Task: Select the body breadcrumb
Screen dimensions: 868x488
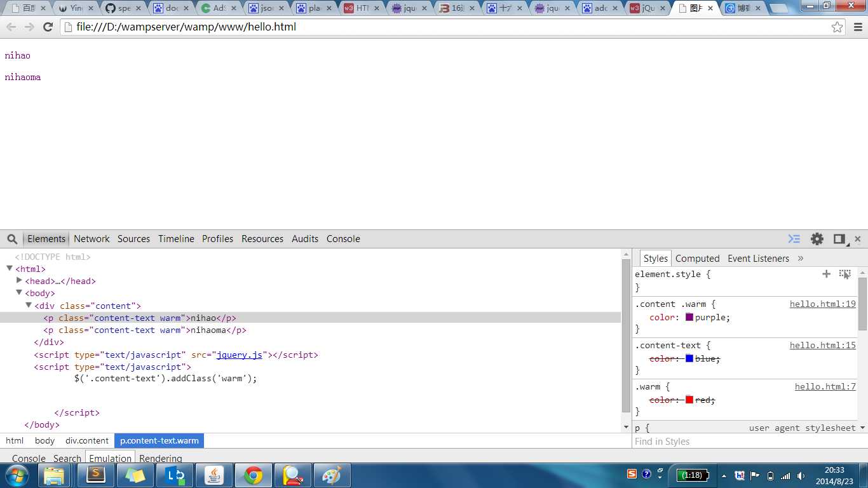Action: [44, 440]
